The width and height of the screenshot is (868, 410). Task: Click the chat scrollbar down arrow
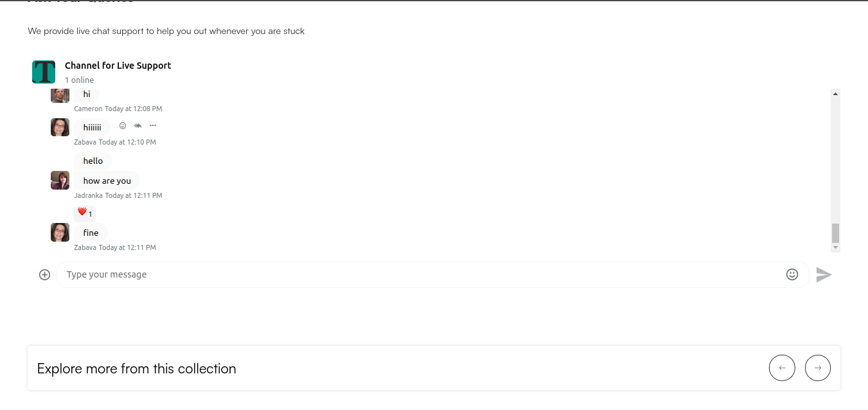coord(835,247)
